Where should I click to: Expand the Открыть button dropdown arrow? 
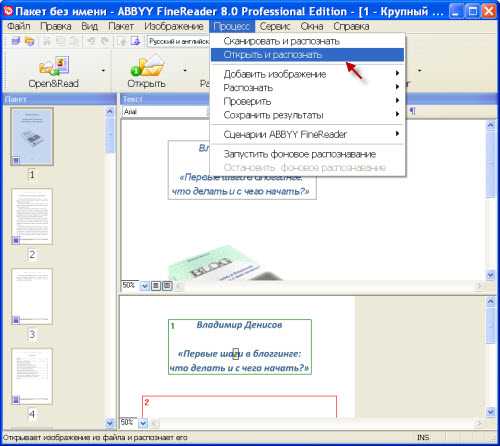(185, 70)
